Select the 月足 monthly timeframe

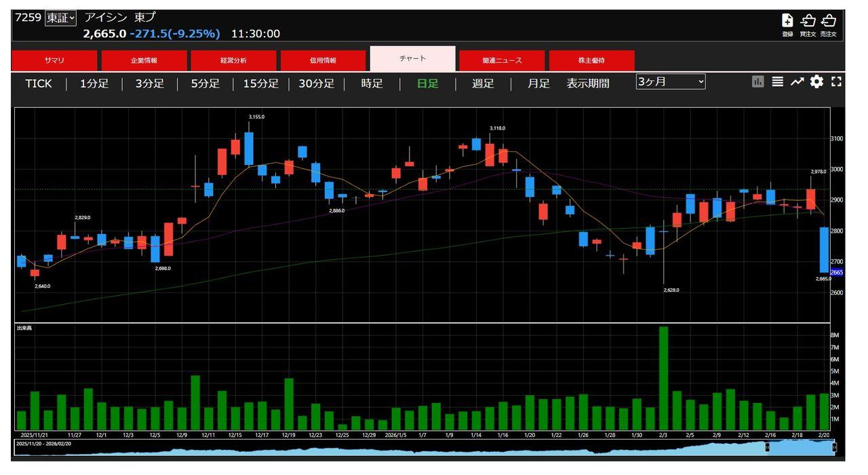(538, 83)
